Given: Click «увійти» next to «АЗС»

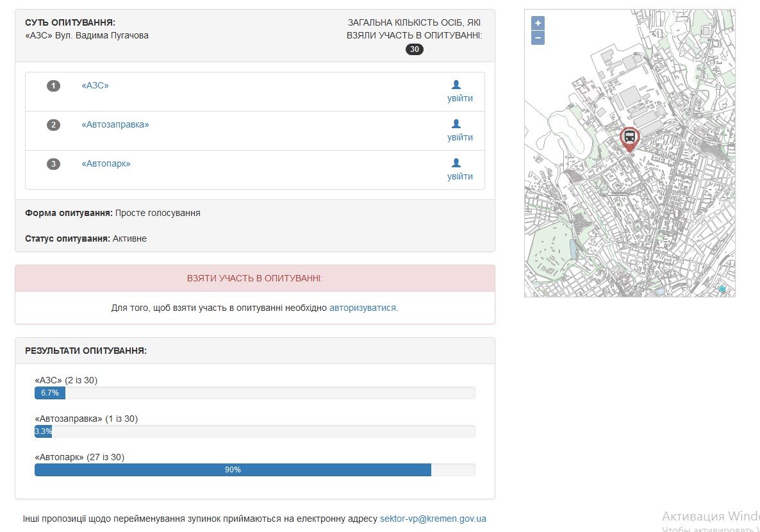Looking at the screenshot, I should click(459, 99).
